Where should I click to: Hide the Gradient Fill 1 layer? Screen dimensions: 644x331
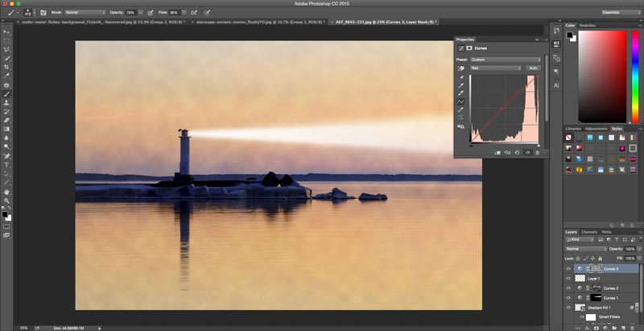click(568, 307)
